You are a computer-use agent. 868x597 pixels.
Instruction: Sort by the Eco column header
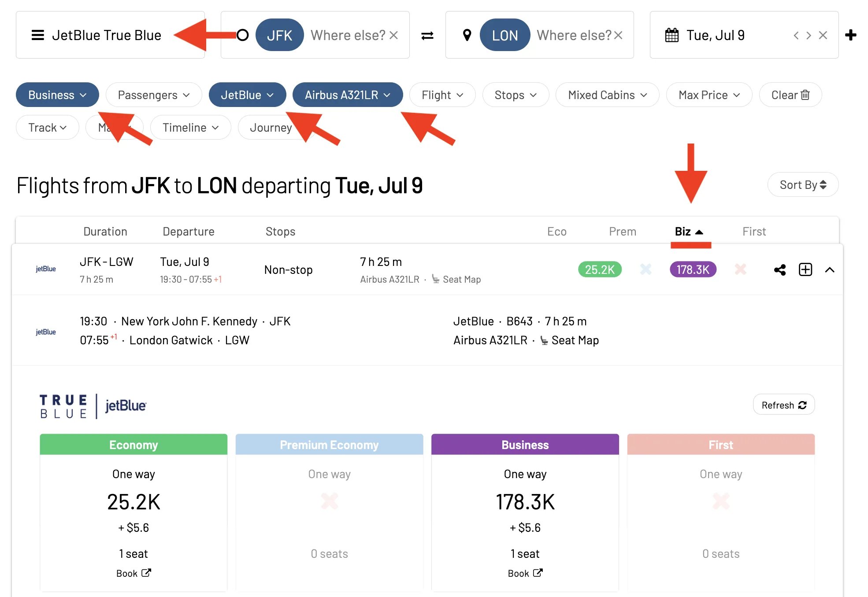pos(557,231)
